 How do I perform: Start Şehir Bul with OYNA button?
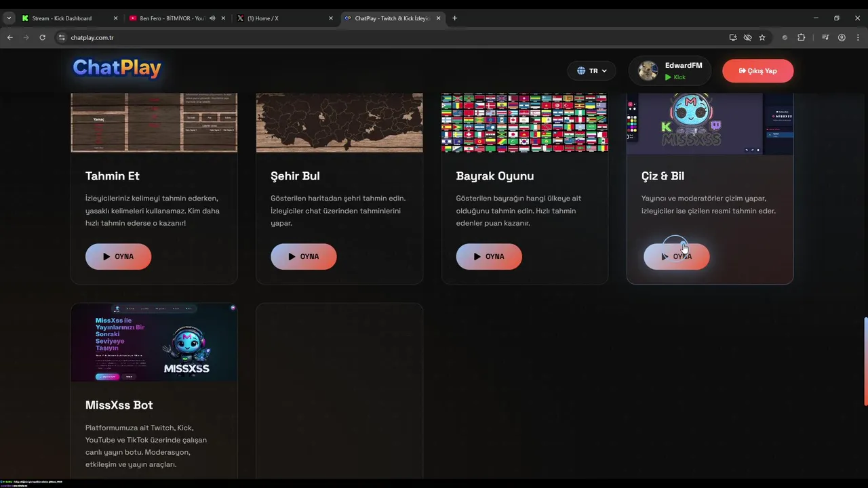click(303, 256)
